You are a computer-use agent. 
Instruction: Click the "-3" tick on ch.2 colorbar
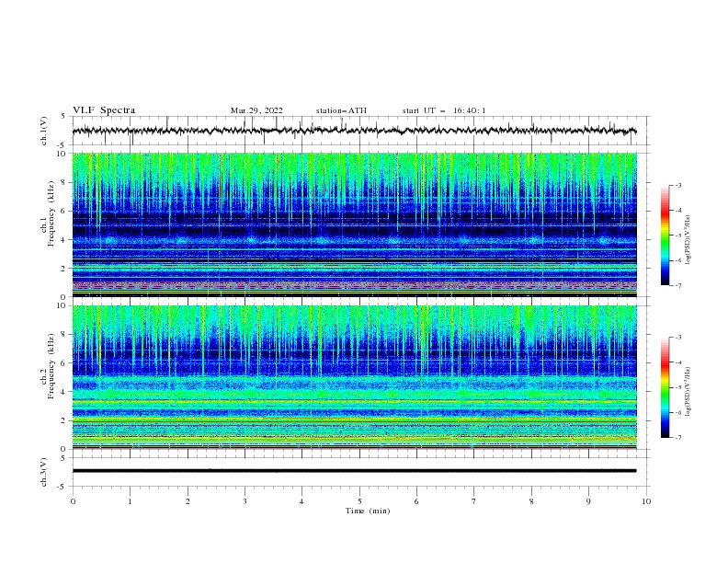677,338
